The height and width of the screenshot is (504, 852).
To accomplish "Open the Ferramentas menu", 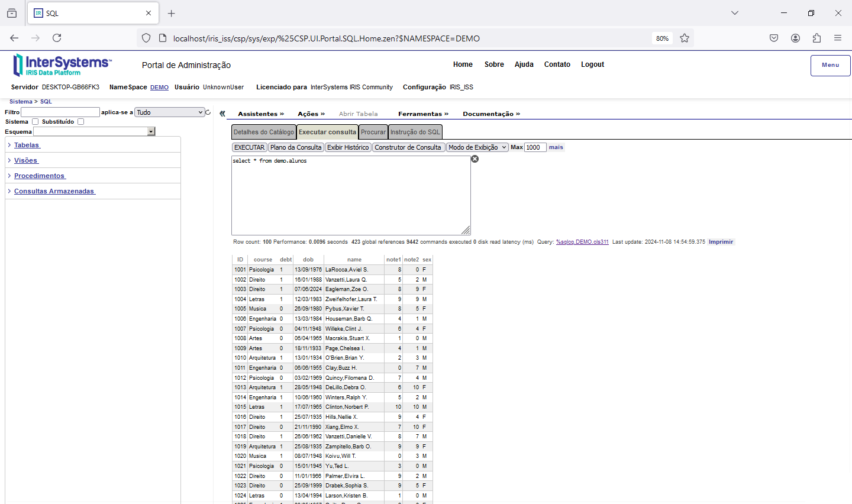I will pyautogui.click(x=423, y=114).
